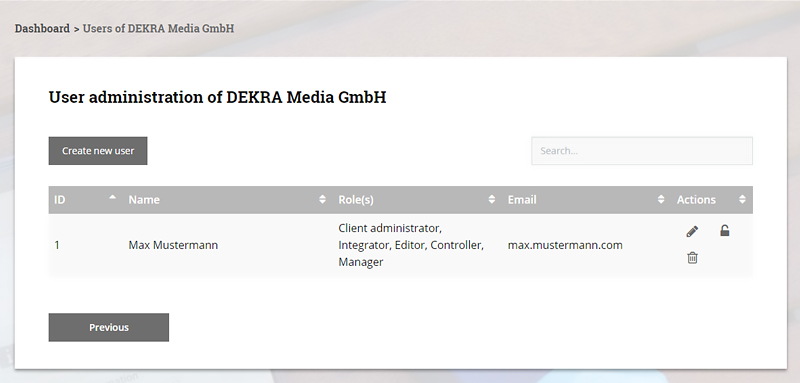Sort table by Role(s) column arrows
Screen dimensions: 800x383
[491, 199]
